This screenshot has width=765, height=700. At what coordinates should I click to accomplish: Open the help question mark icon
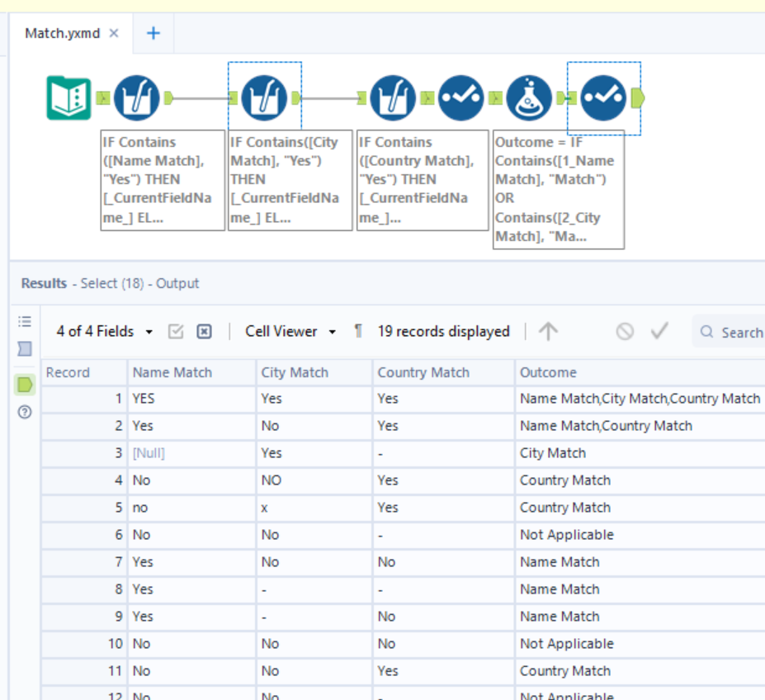click(25, 412)
